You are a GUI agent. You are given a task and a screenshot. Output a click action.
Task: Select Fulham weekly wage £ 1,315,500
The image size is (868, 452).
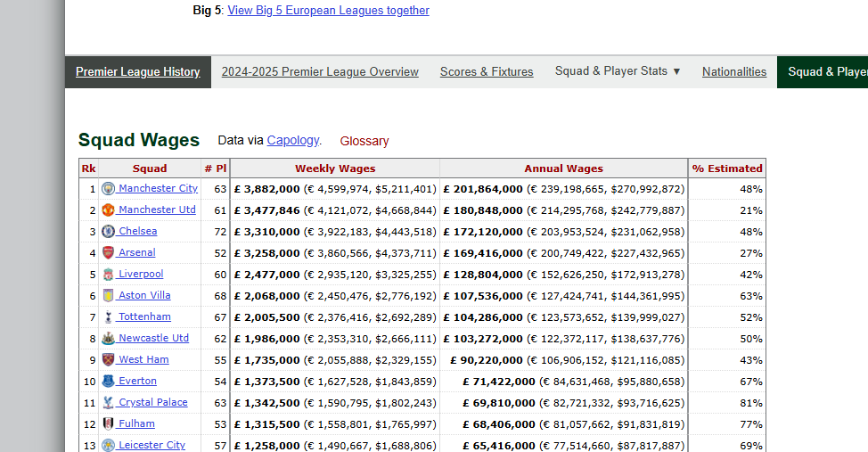tap(266, 424)
